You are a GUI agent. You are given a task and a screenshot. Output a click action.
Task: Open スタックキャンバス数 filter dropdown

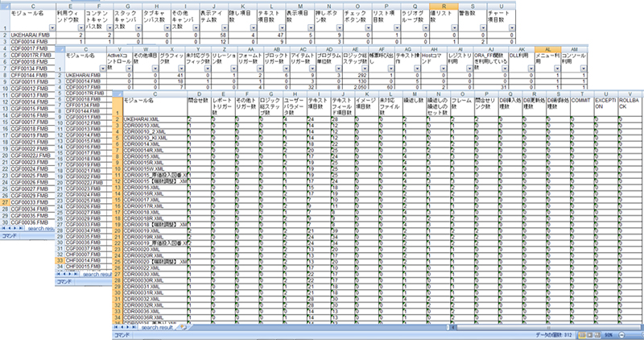(138, 28)
